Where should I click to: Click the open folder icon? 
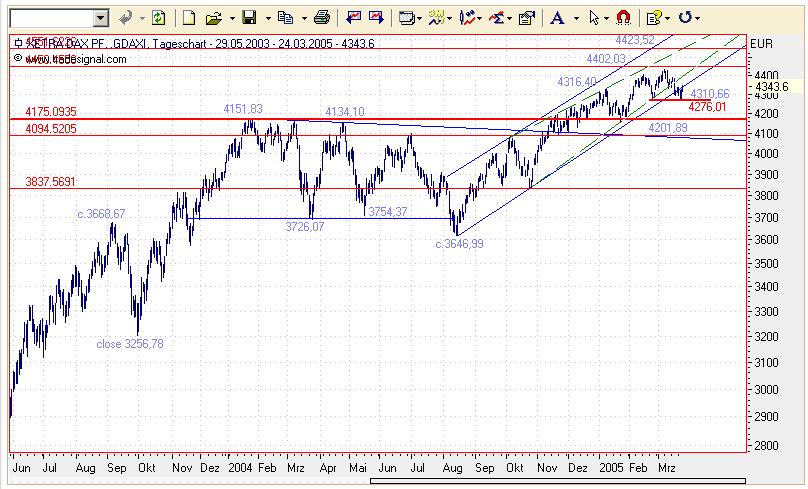[x=213, y=19]
